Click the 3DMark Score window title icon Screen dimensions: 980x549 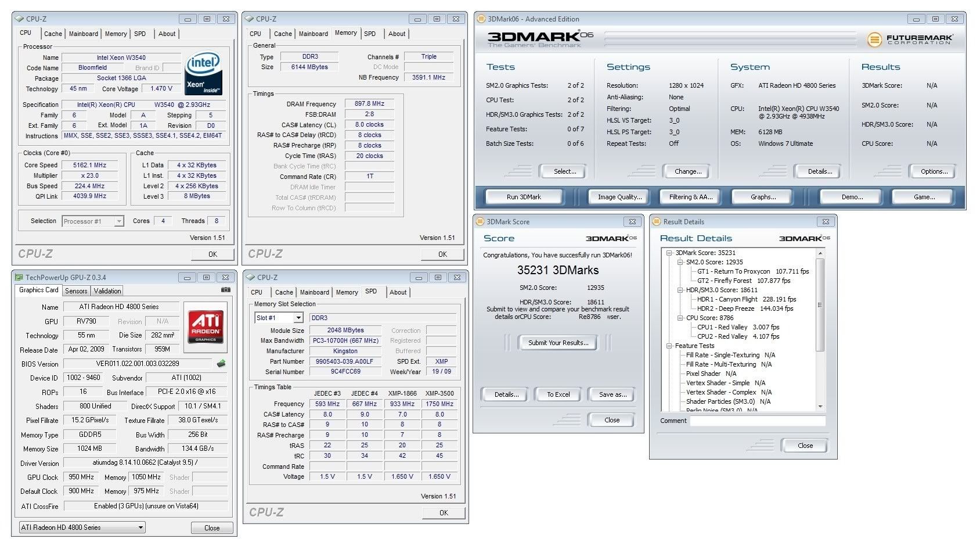[x=480, y=221]
